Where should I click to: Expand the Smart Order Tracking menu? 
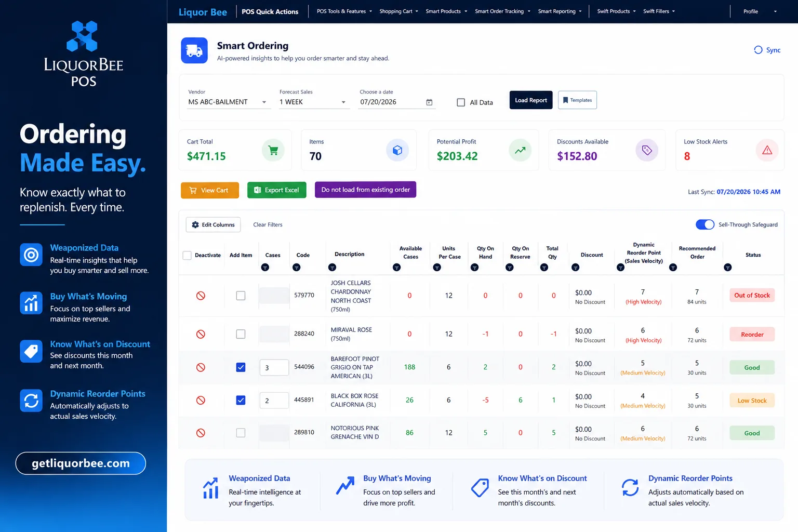coord(503,11)
